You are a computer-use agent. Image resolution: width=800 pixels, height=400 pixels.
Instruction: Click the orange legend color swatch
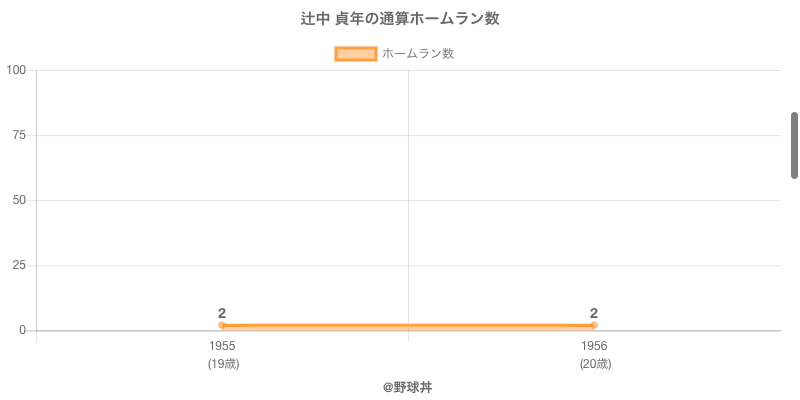pyautogui.click(x=355, y=54)
